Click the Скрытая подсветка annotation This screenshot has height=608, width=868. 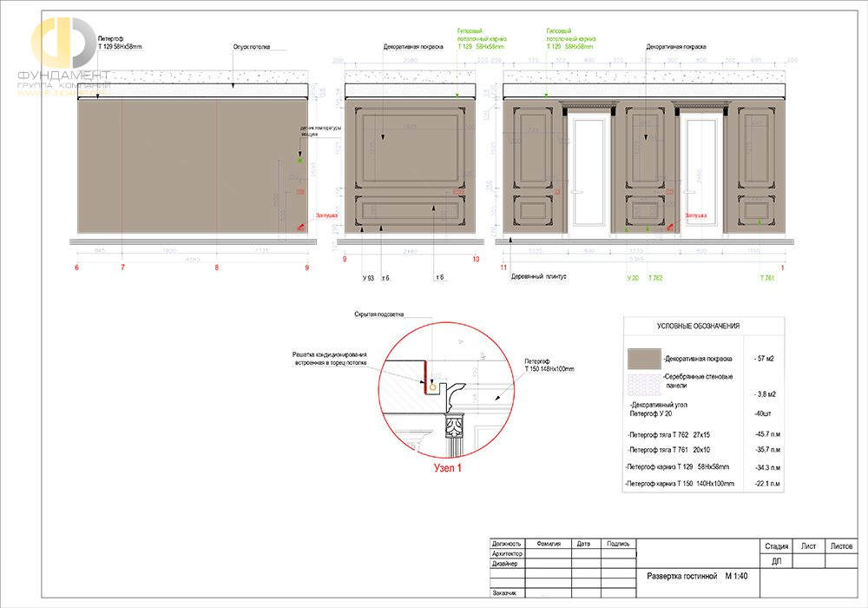click(x=378, y=314)
